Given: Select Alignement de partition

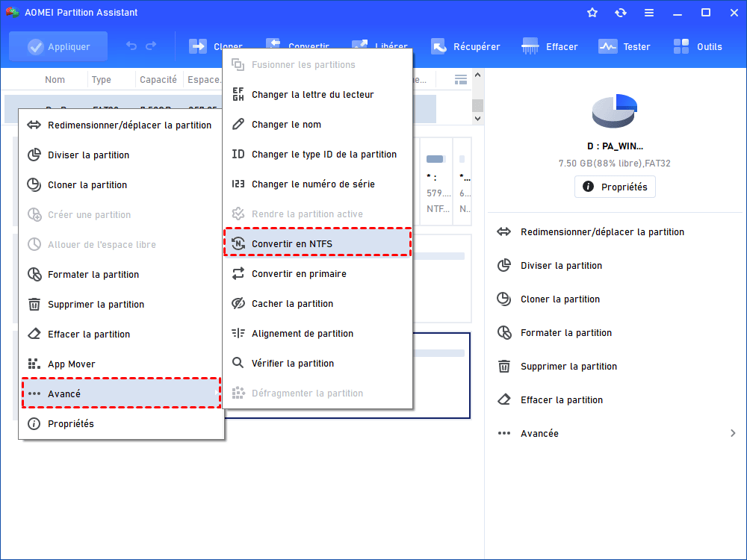Looking at the screenshot, I should (317, 334).
